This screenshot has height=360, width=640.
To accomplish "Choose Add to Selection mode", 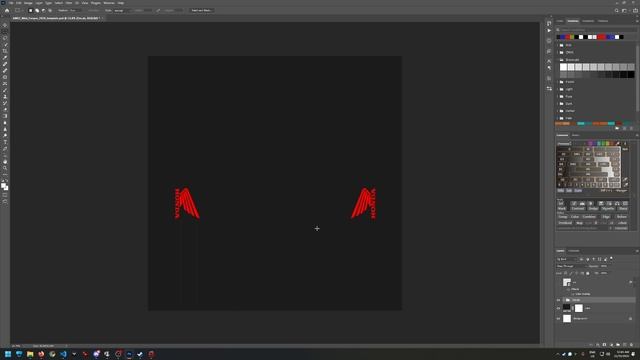I will pyautogui.click(x=37, y=11).
